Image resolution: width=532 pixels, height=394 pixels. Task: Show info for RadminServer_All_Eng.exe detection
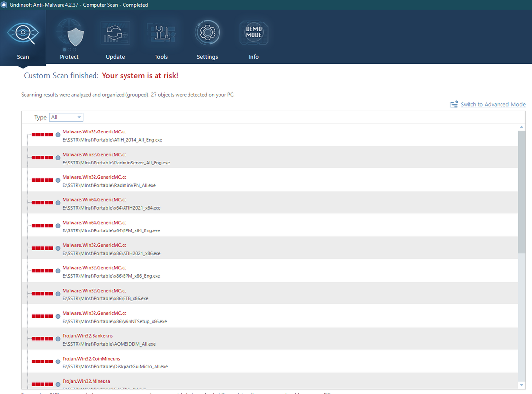(58, 158)
